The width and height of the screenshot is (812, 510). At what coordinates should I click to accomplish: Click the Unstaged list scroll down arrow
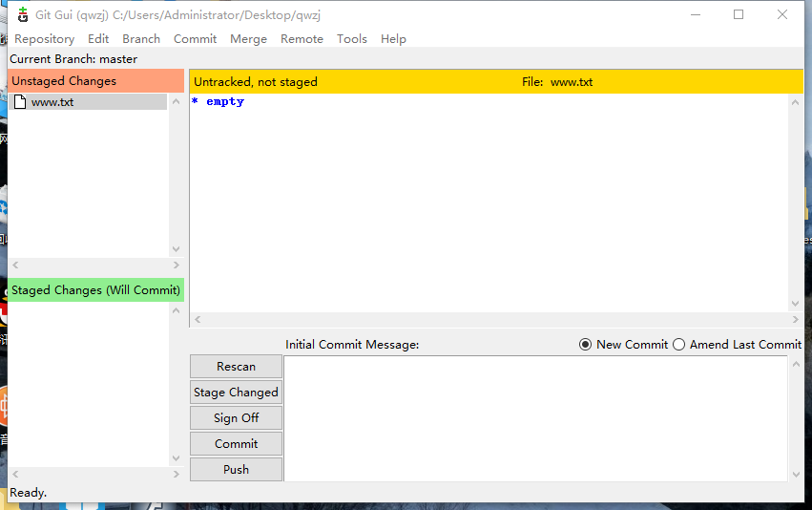177,249
